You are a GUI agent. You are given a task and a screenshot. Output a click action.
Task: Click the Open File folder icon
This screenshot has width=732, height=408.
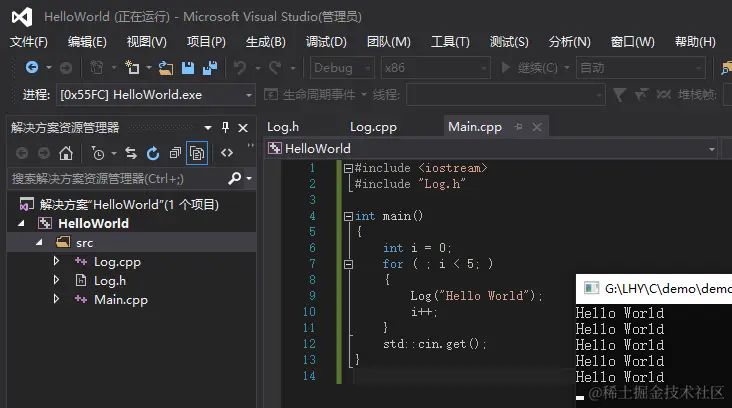(x=165, y=68)
